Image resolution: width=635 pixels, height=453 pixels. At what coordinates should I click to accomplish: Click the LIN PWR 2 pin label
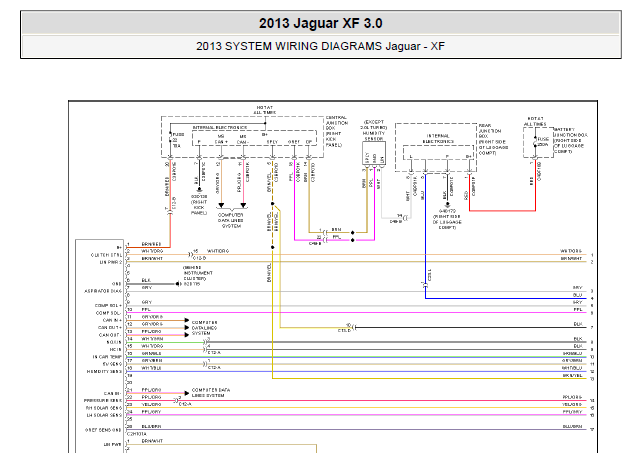click(x=111, y=262)
